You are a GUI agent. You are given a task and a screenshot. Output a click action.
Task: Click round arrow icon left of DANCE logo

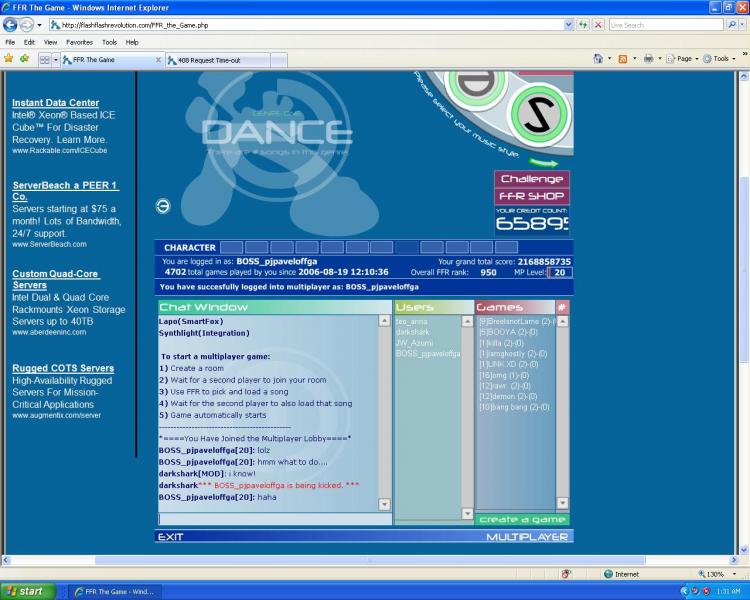pyautogui.click(x=163, y=206)
